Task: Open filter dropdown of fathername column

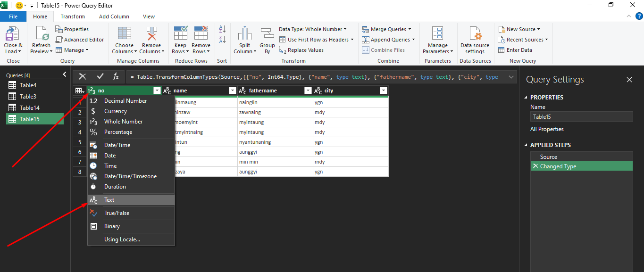Action: click(308, 91)
